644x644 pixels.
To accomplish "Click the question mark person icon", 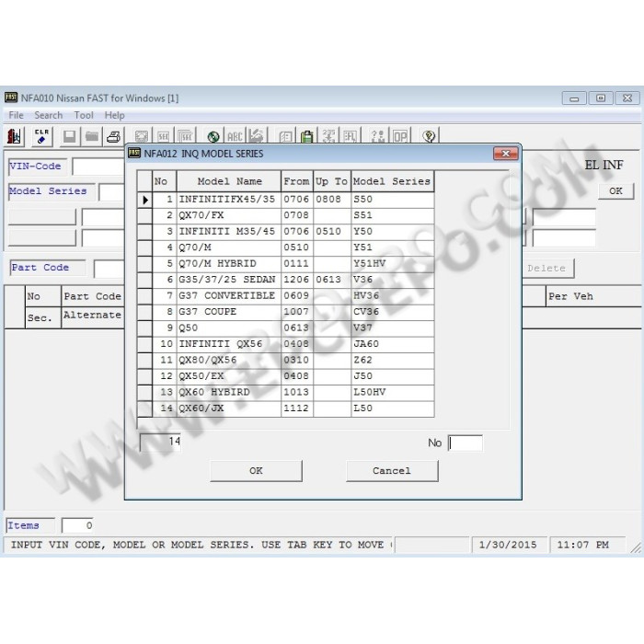I will [378, 136].
